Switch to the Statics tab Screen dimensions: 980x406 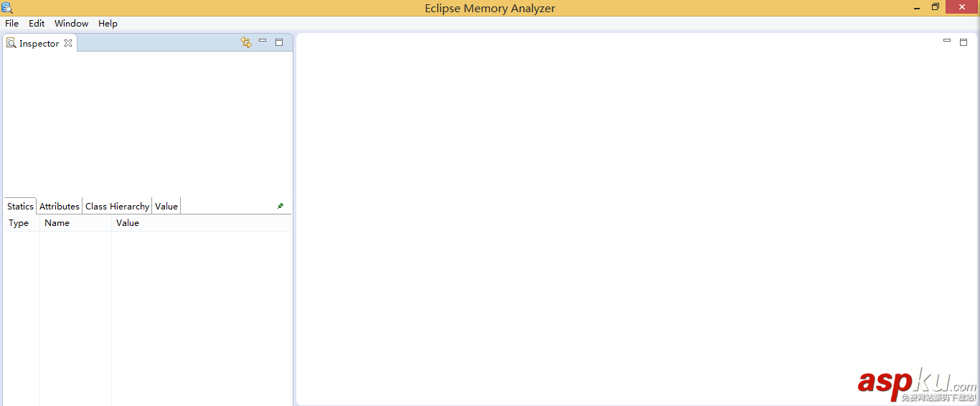coord(20,206)
